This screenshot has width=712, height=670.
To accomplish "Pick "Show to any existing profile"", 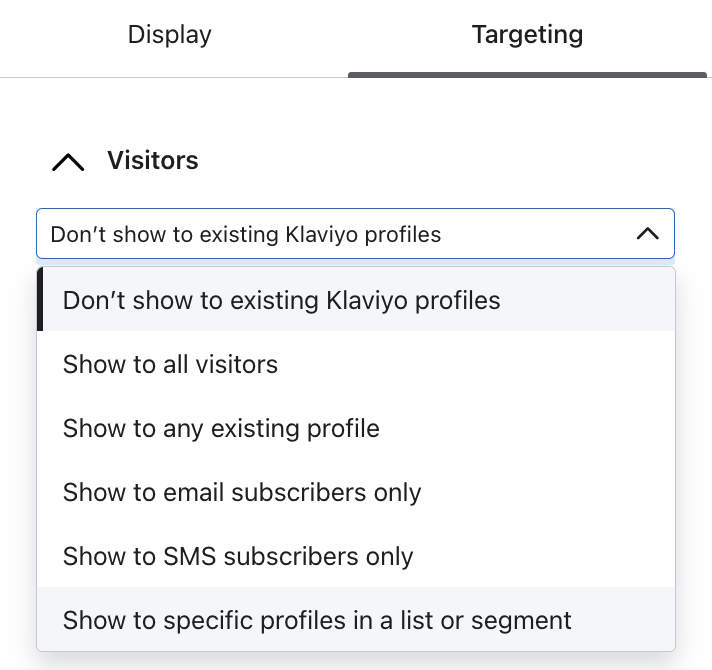I will click(x=221, y=428).
